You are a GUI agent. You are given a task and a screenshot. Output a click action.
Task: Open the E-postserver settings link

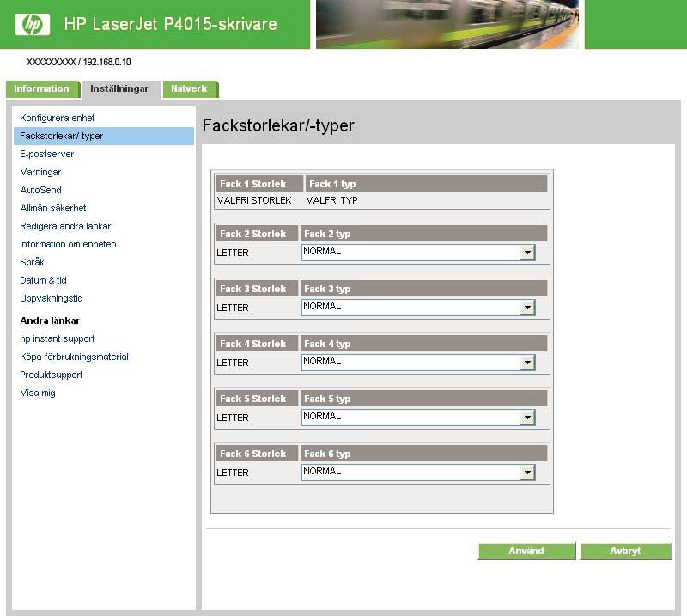point(47,154)
